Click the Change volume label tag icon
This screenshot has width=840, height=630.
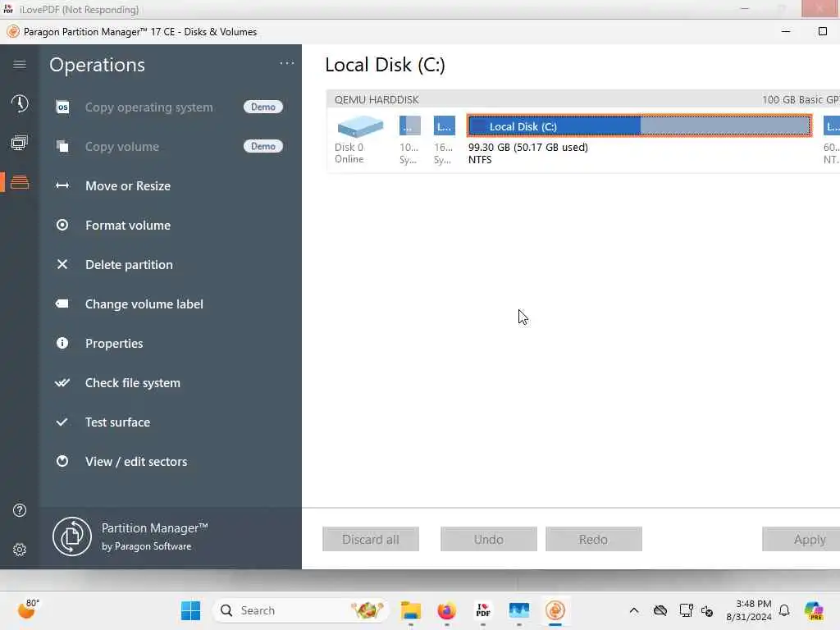(x=62, y=304)
